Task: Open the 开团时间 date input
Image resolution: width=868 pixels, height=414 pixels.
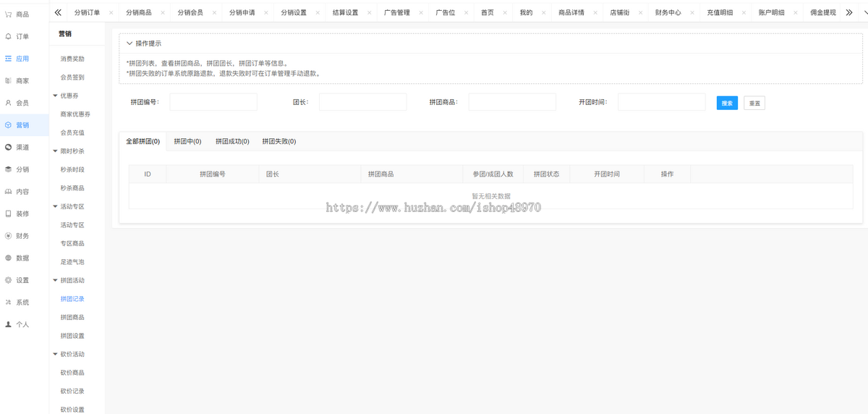Action: point(661,102)
